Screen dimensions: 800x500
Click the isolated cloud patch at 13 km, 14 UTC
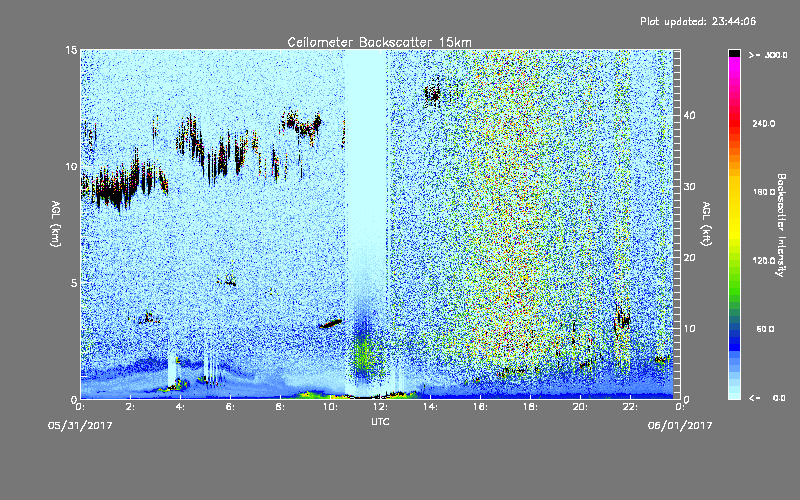(434, 93)
